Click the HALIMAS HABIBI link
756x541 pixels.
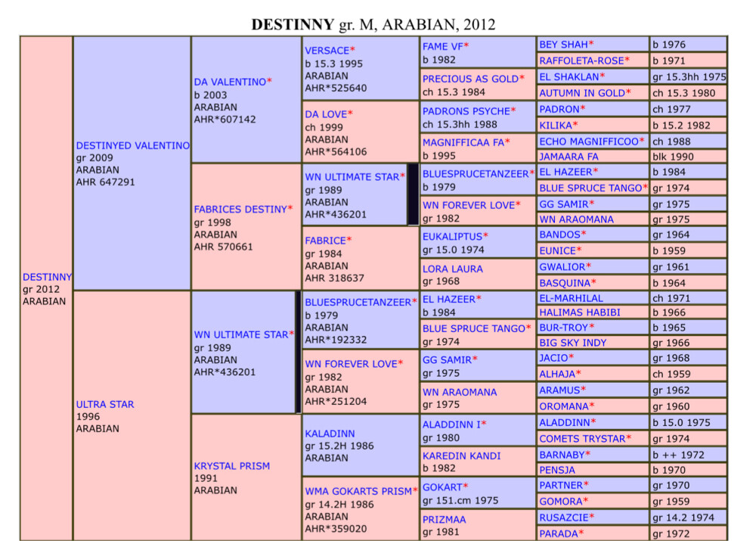[x=580, y=312]
